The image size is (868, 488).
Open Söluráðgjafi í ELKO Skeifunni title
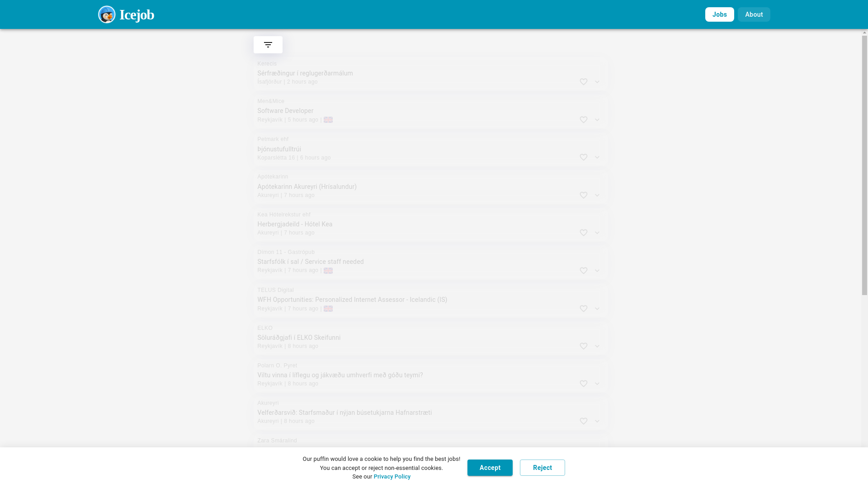coord(299,338)
